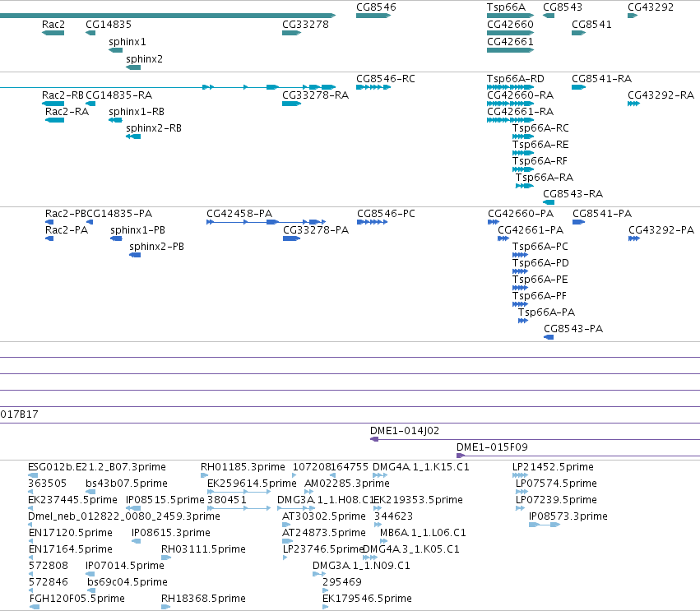Select EST IP08573.3prime
Screen dimensions: 700x611
pyautogui.click(x=545, y=525)
